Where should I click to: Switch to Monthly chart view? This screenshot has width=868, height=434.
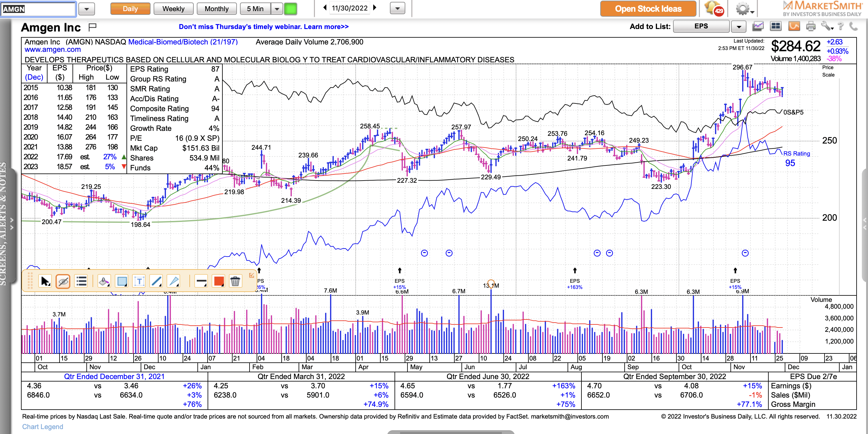pyautogui.click(x=216, y=8)
